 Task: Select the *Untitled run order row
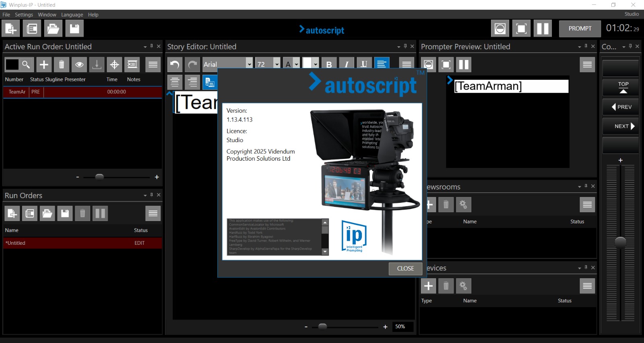(x=83, y=243)
